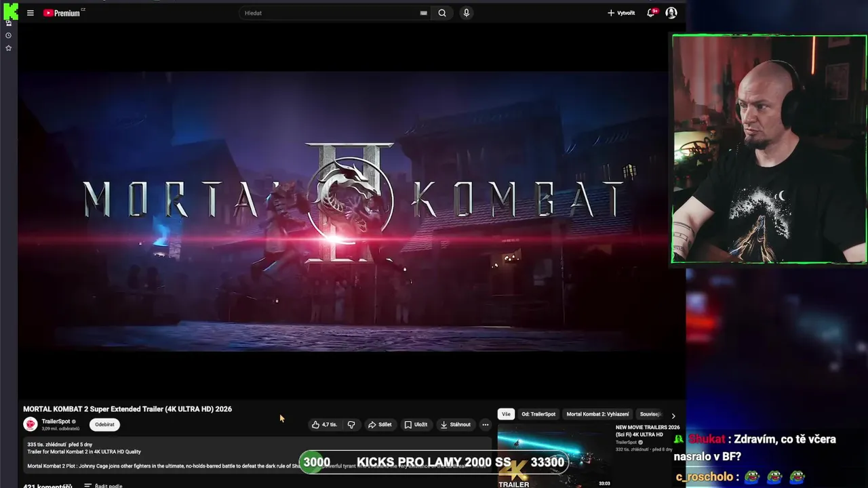Dislike the video with thumbs down
868x488 pixels.
point(351,424)
